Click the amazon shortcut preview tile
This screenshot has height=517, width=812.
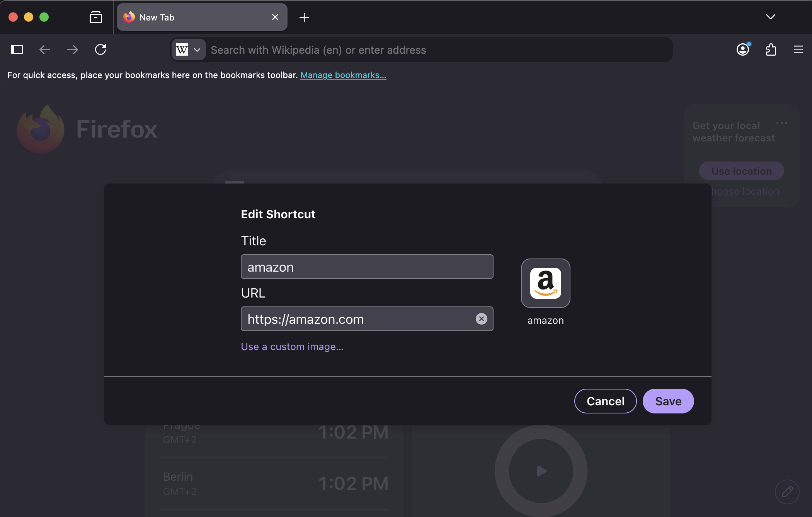pos(546,283)
